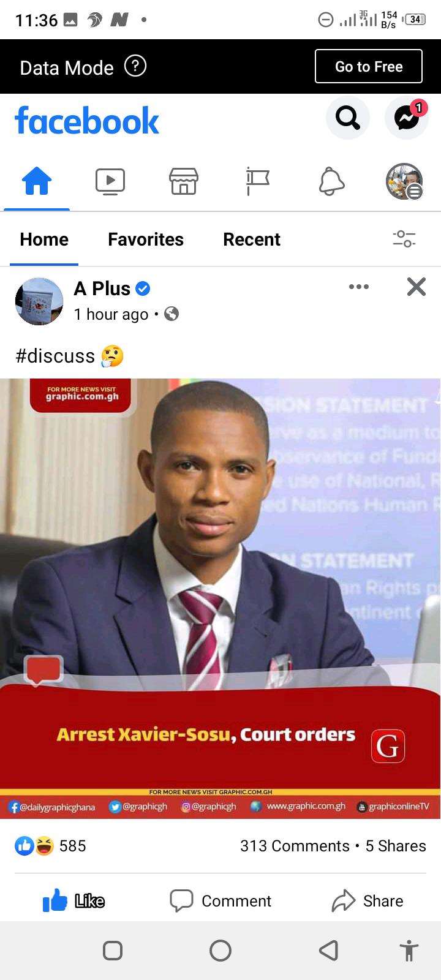View the 313 Comments link

tap(295, 846)
